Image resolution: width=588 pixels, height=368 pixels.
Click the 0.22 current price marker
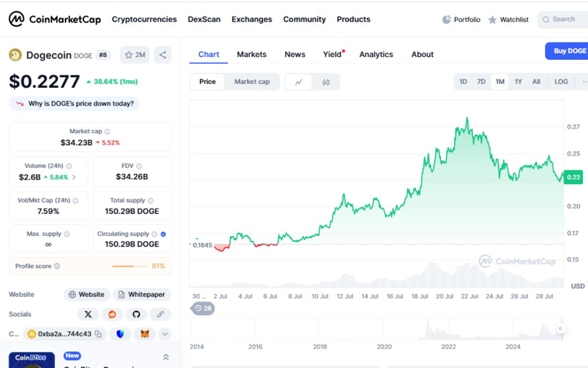pyautogui.click(x=574, y=177)
